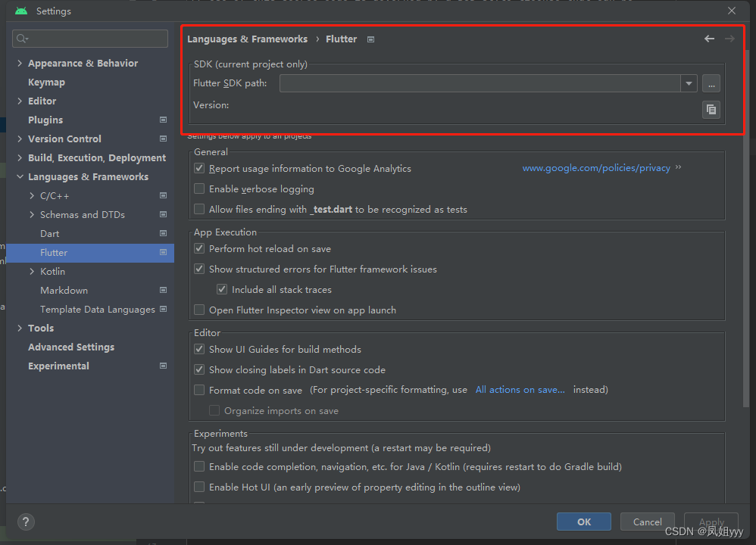Expand Schemas and DTDs tree node

point(32,214)
